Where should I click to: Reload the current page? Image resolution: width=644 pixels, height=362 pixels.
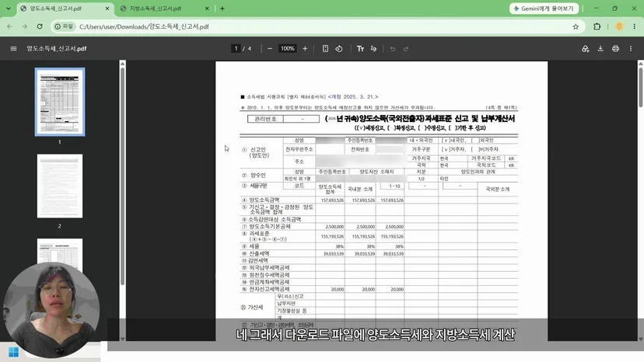click(x=40, y=26)
